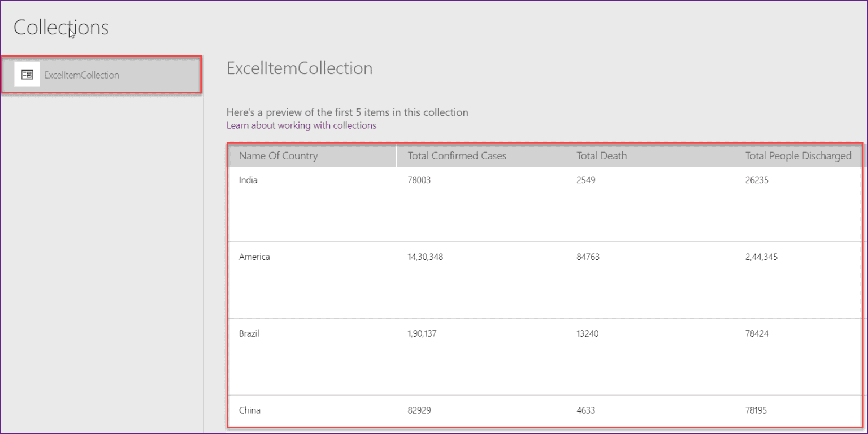Click China's total death value 4633
The image size is (868, 434).
pos(585,410)
